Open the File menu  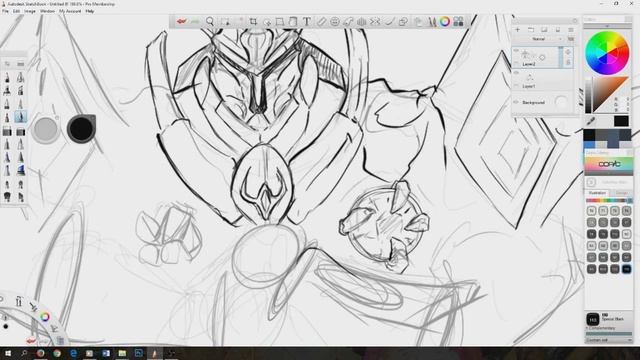(x=6, y=11)
